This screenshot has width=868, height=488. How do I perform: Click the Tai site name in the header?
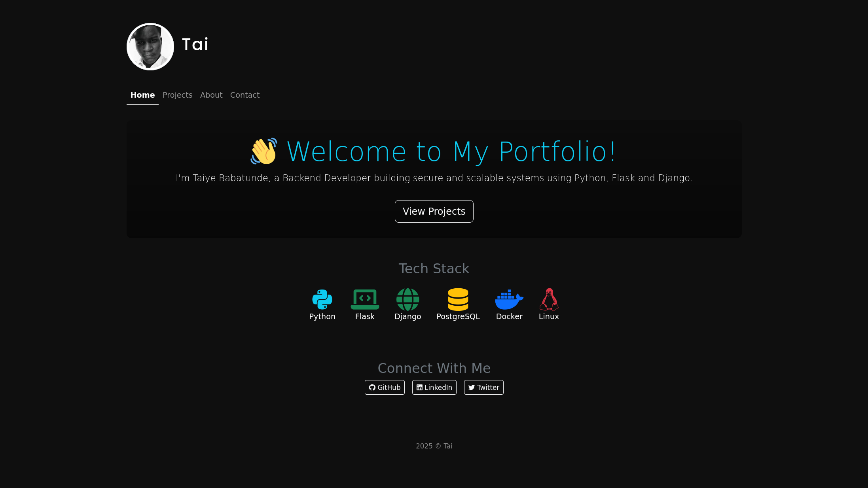coord(195,45)
